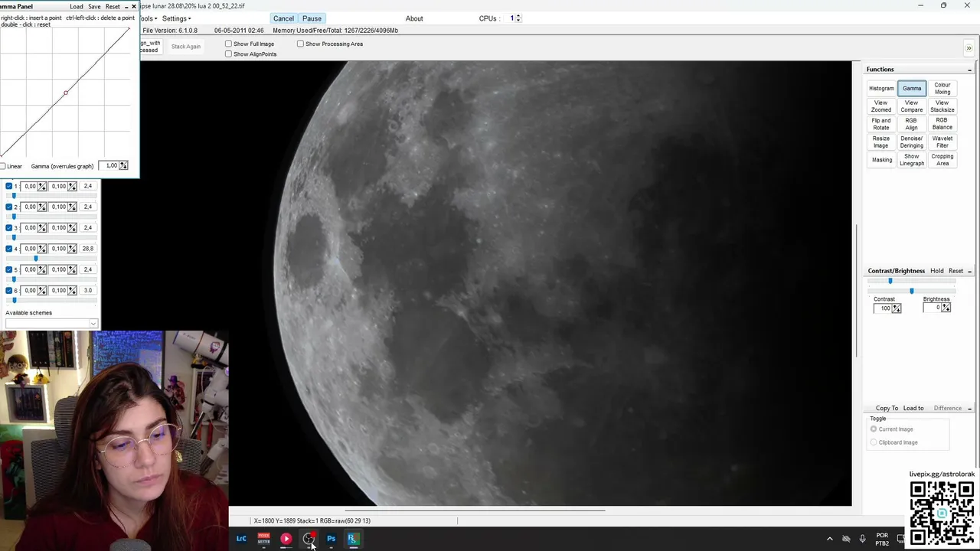This screenshot has height=551, width=980.
Task: Uncheck wavelet layer 3 checkbox
Action: click(x=9, y=227)
